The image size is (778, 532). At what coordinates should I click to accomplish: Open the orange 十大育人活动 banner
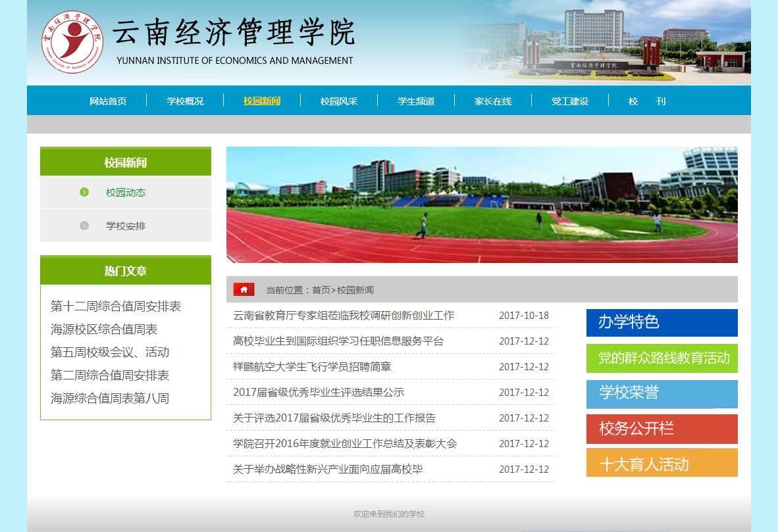661,464
